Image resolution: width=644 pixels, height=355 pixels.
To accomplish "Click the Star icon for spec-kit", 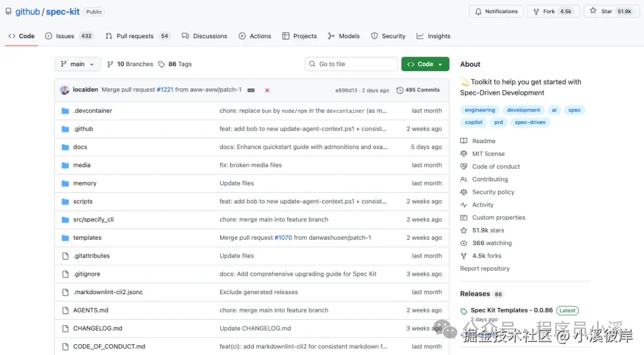I will pos(593,11).
